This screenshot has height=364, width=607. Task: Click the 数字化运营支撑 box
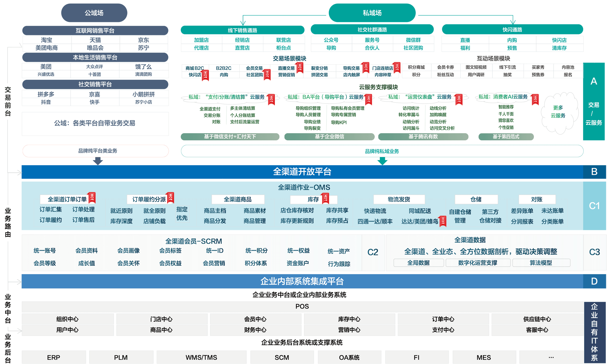(478, 263)
